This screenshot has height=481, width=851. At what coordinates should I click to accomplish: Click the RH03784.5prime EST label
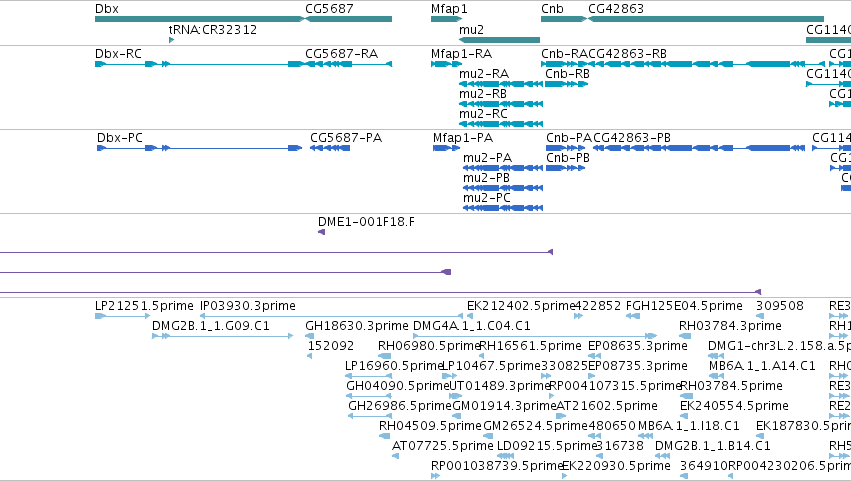click(731, 387)
